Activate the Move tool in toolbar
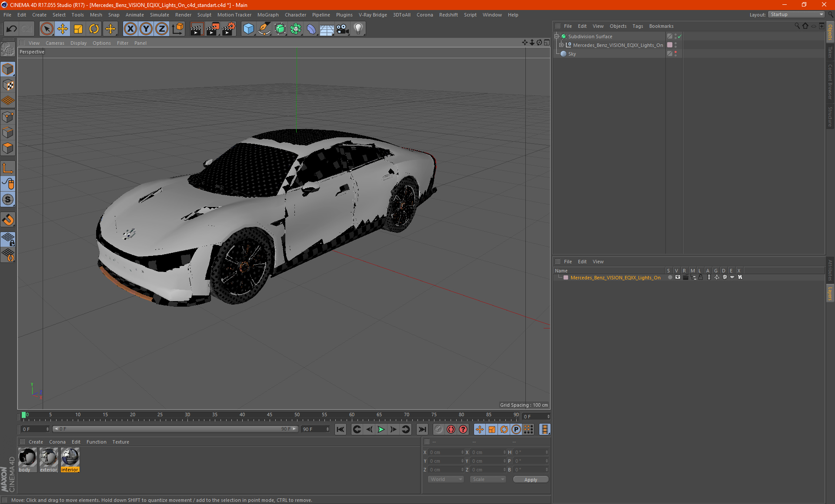The width and height of the screenshot is (835, 504). pos(63,29)
